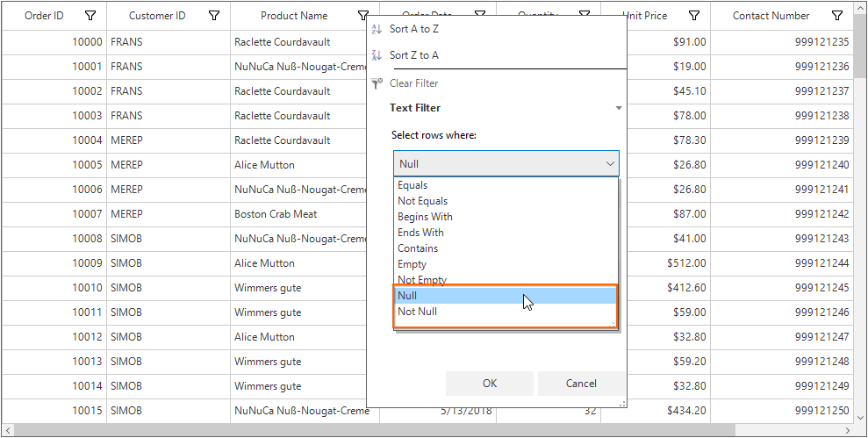Select Begins With from the condition list
This screenshot has height=438, width=868.
[506, 217]
